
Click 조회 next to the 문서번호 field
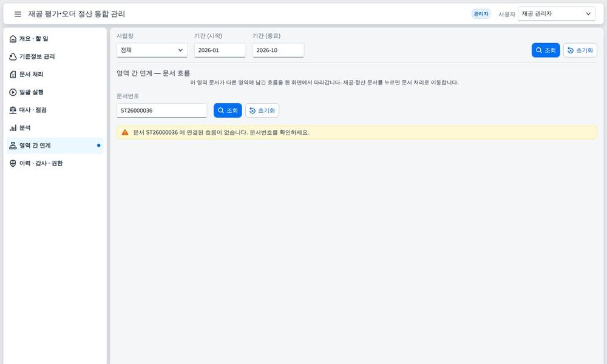[228, 110]
